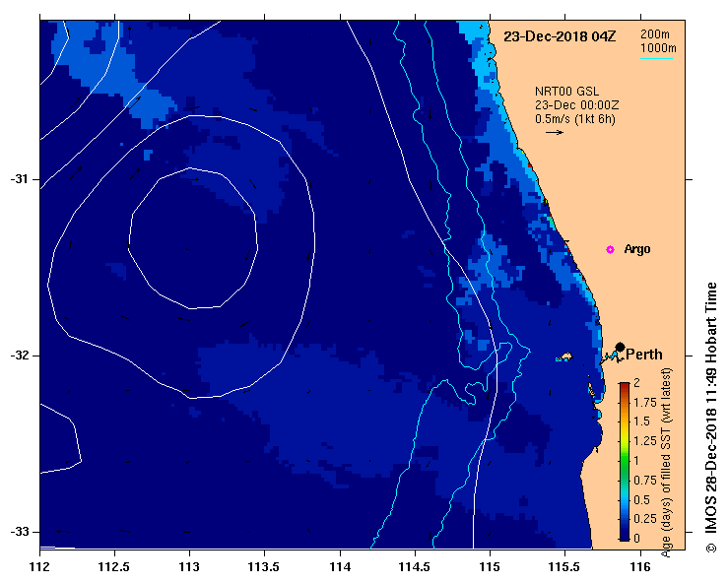Click the "Age (days) of filled SST" colorbar title
This screenshot has height=583, width=728.
tap(666, 463)
